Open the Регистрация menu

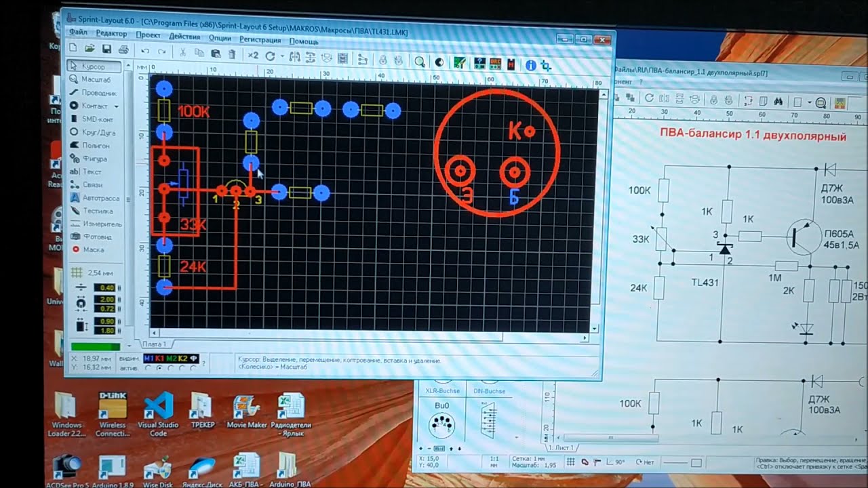point(260,40)
